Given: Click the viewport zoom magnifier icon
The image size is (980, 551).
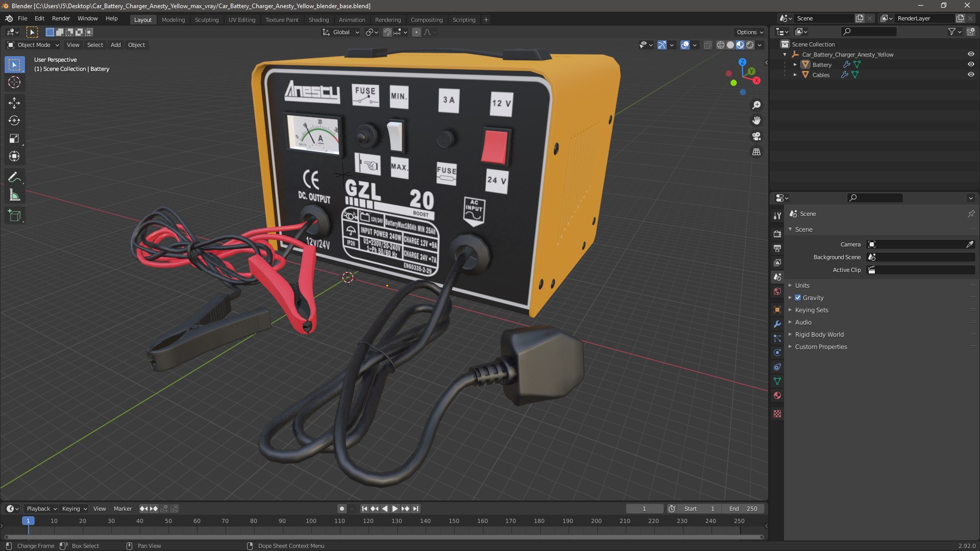Looking at the screenshot, I should click(x=756, y=105).
